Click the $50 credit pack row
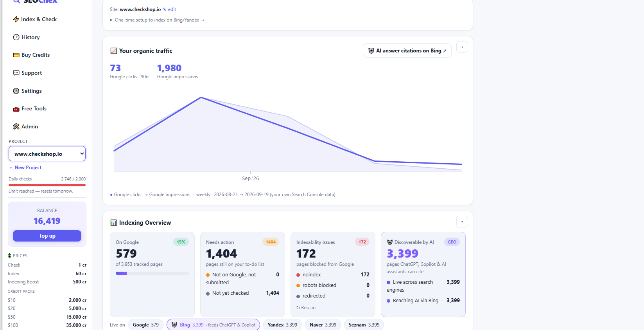This screenshot has height=330, width=644. tap(47, 317)
